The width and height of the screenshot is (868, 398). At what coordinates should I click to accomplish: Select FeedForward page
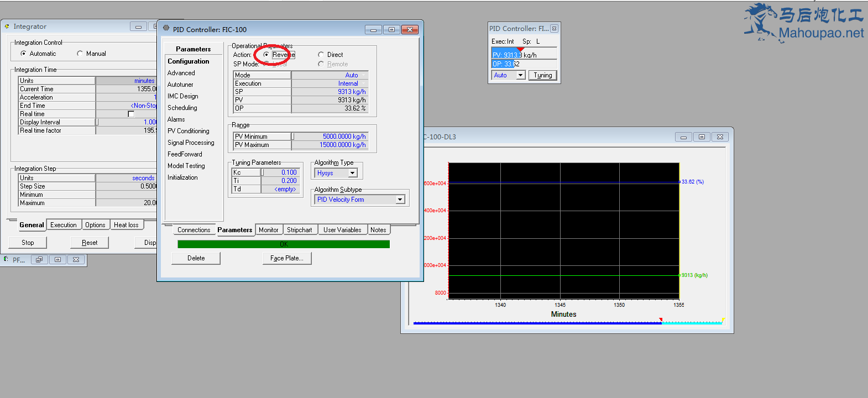(185, 154)
